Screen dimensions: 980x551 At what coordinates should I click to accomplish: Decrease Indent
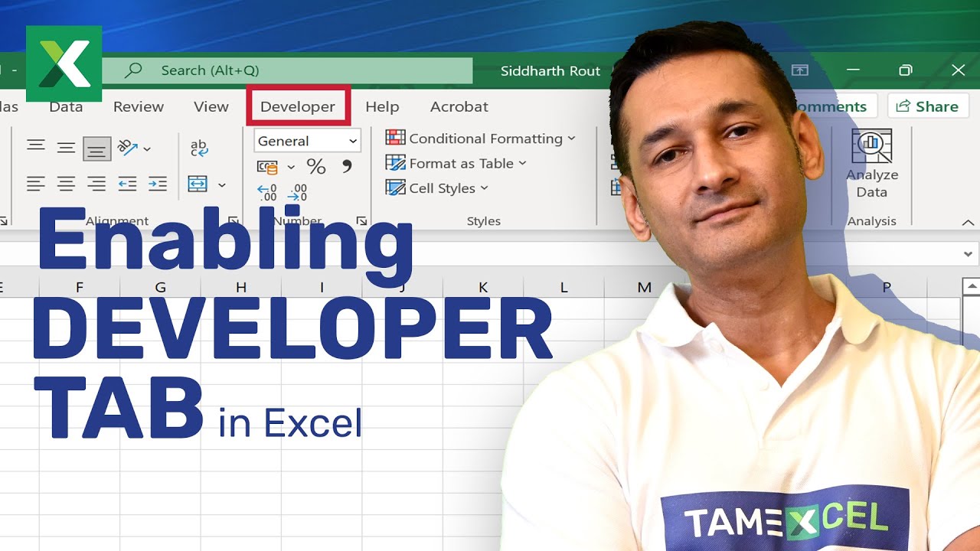pyautogui.click(x=127, y=184)
